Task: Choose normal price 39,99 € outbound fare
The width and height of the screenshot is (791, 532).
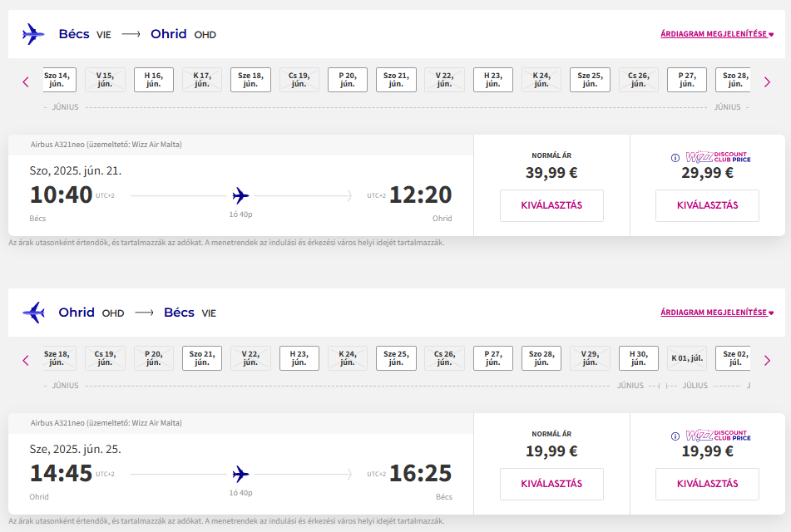Action: (551, 205)
